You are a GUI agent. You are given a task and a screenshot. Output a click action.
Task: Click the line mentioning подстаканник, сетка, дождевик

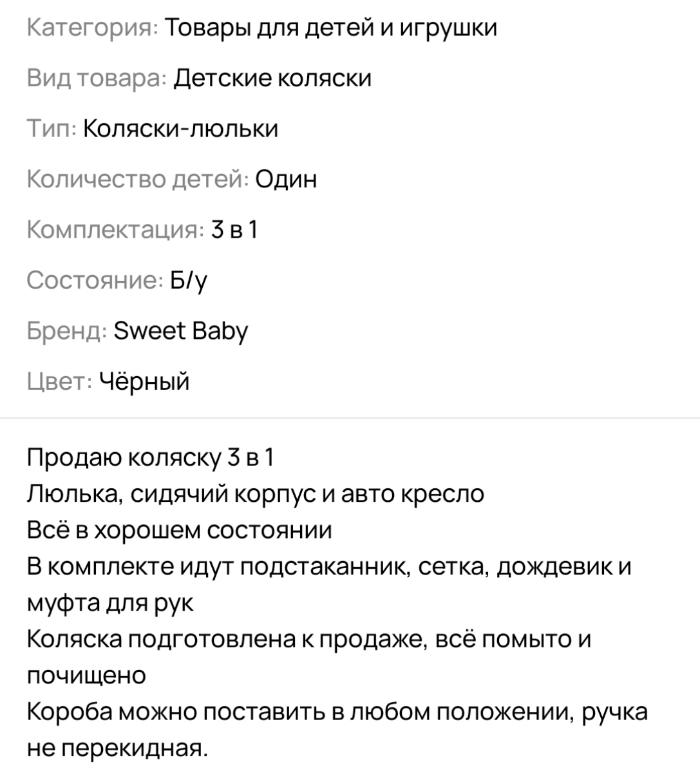328,567
